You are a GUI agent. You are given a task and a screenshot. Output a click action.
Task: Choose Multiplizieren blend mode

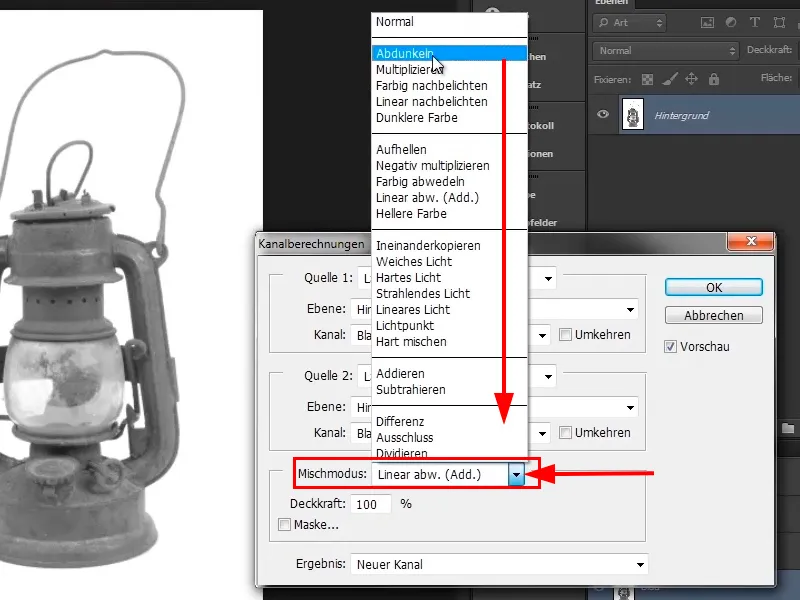[449, 70]
